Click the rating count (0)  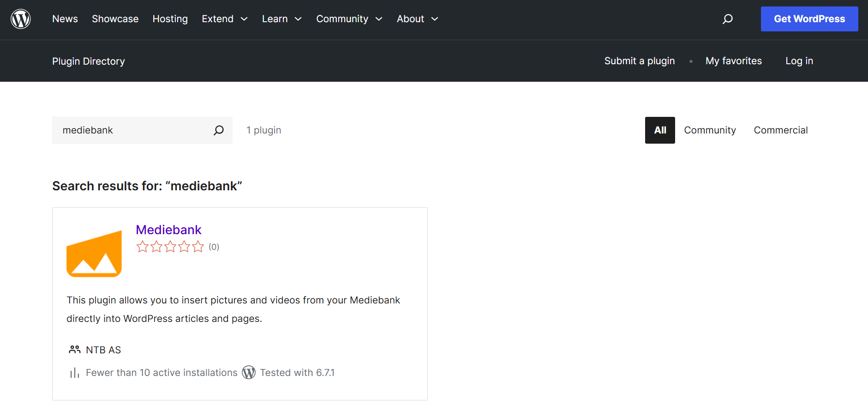click(x=214, y=247)
